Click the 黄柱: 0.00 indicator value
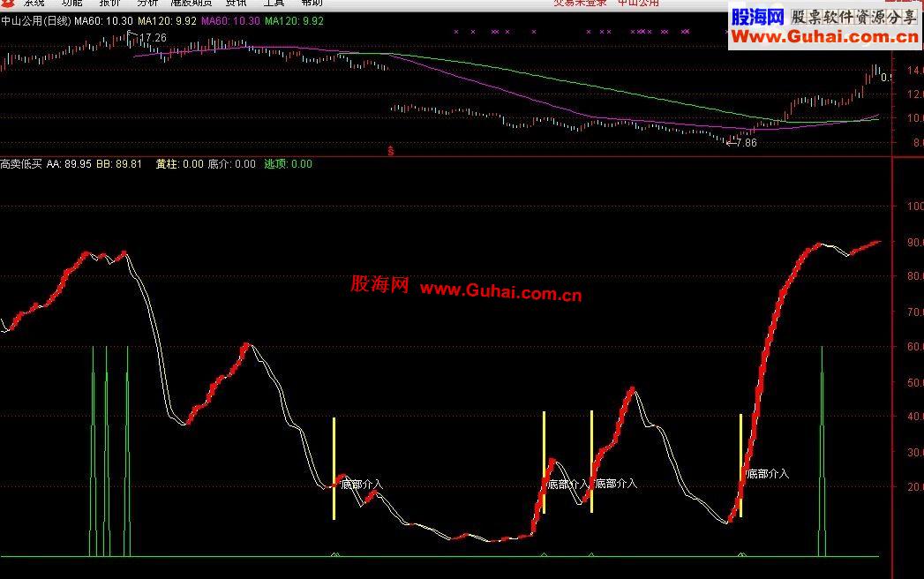Viewport: 924px width, 579px height. point(180,164)
